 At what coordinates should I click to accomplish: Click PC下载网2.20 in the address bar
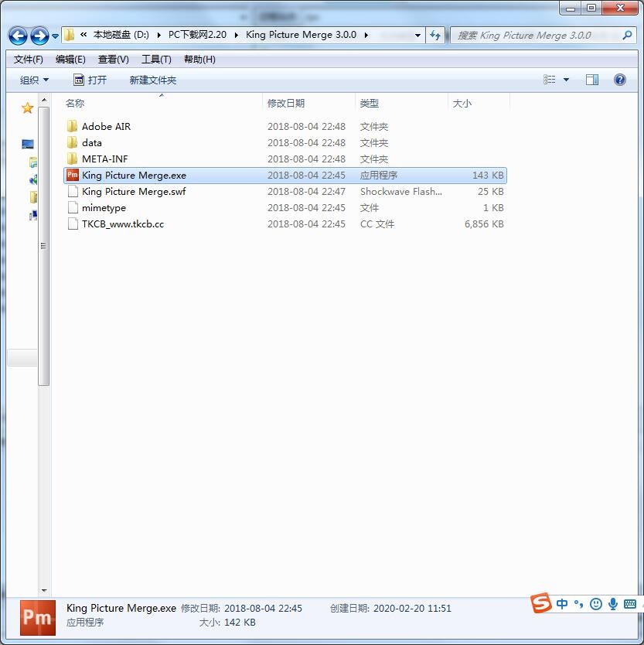click(197, 35)
